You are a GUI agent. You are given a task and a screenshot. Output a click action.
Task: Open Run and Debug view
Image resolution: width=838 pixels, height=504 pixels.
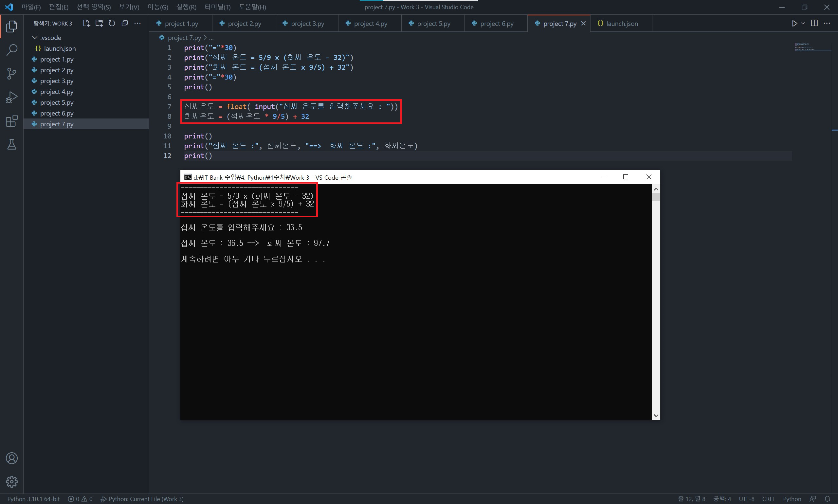(11, 97)
